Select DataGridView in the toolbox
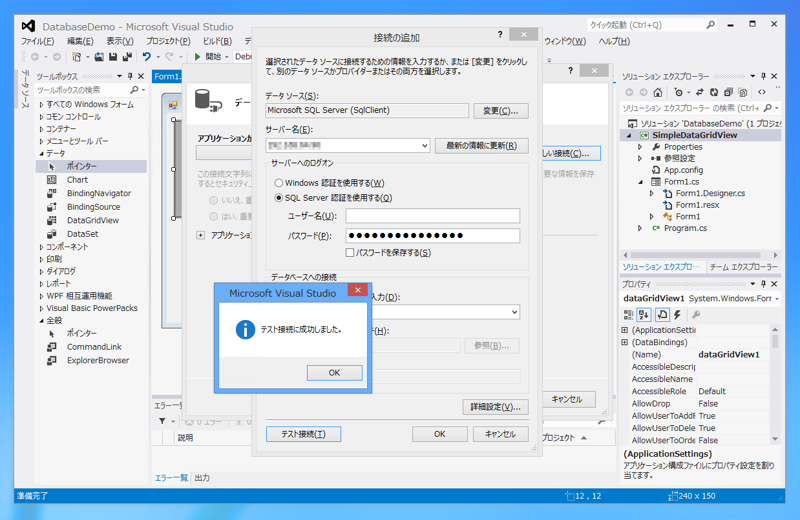The image size is (800, 520). click(x=92, y=220)
